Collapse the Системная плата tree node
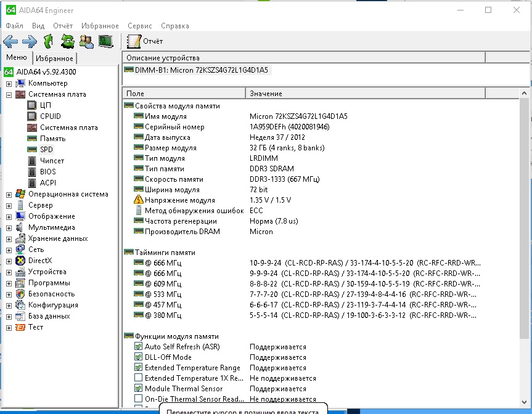The height and width of the screenshot is (414, 532). (9, 95)
